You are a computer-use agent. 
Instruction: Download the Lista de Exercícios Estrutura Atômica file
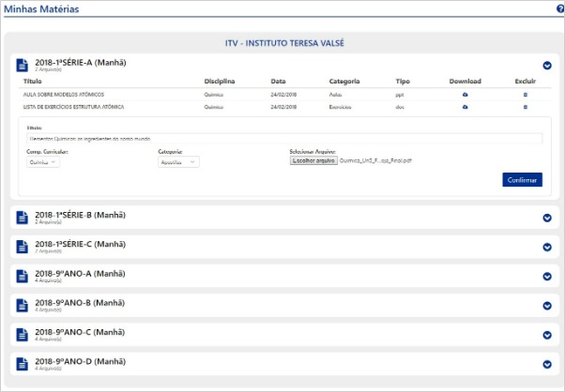point(466,107)
